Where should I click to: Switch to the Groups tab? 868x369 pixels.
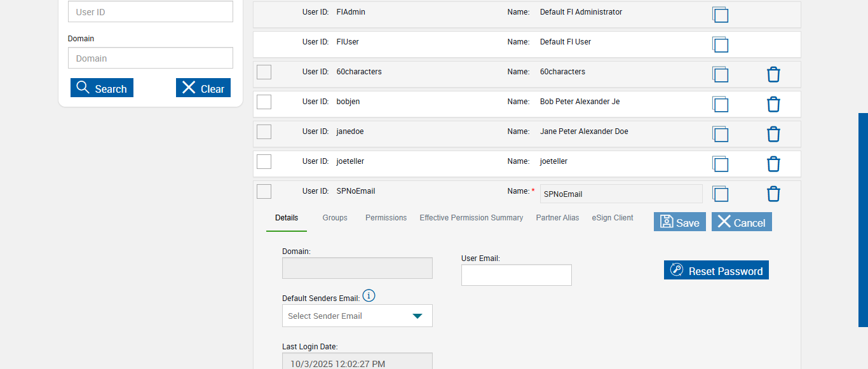335,218
